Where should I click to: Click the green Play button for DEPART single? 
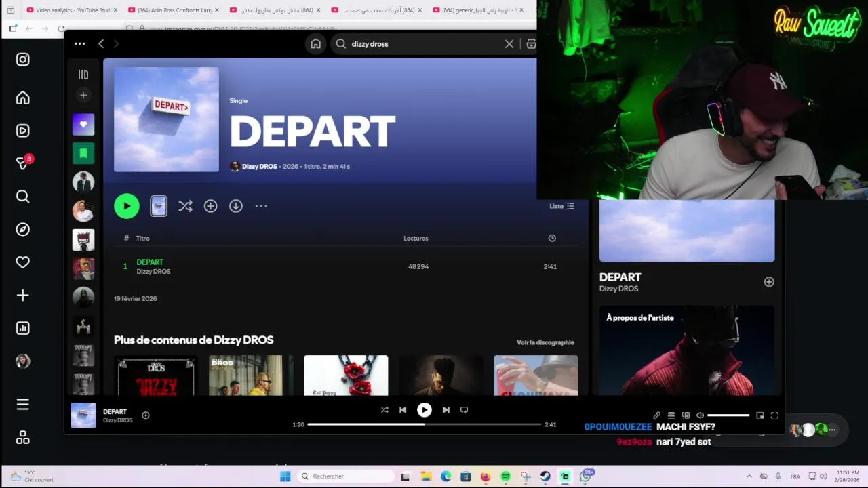point(127,206)
